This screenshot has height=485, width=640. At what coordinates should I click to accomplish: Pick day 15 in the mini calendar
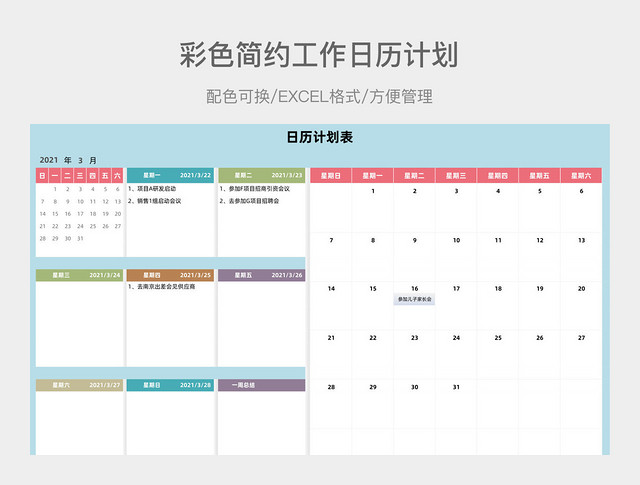tap(55, 214)
